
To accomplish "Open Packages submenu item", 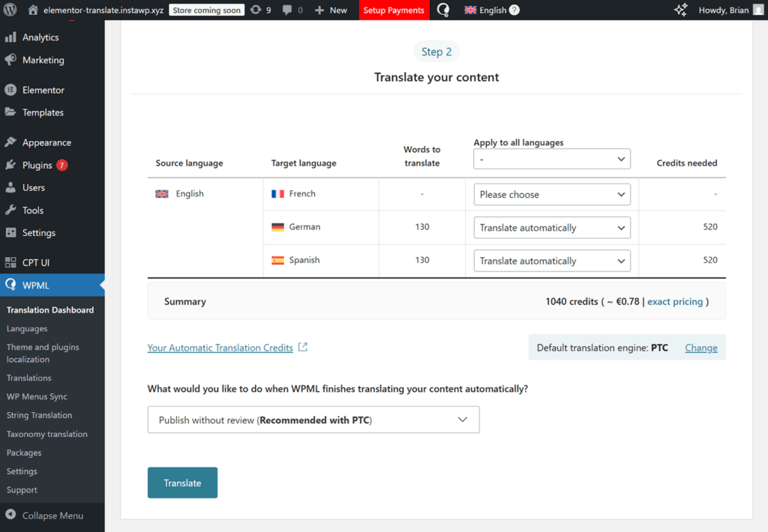I will pos(24,453).
